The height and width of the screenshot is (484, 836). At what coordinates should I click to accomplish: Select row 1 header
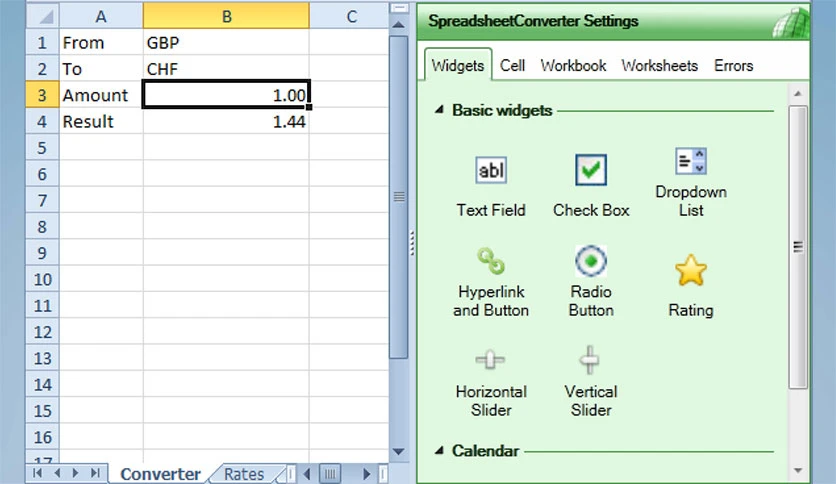pos(43,43)
